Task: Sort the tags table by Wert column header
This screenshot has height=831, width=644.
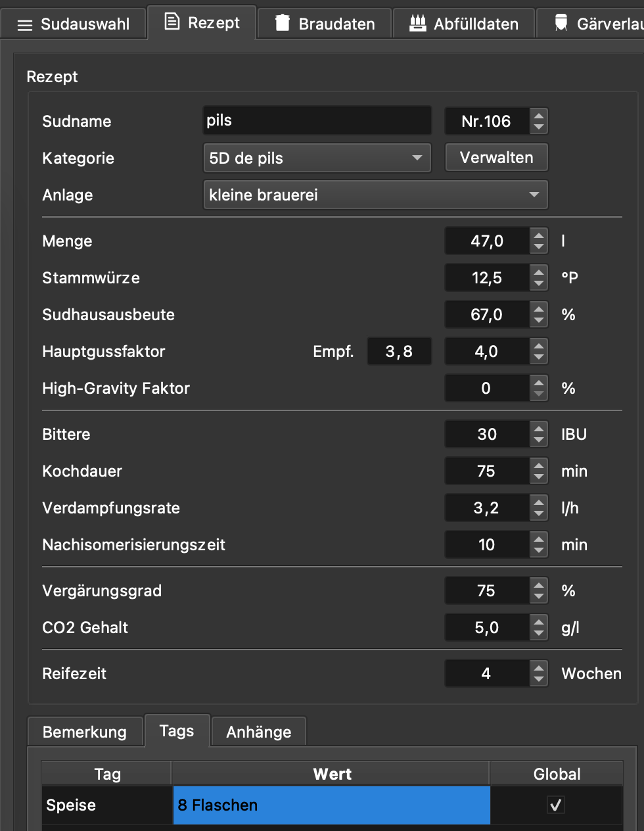Action: click(x=331, y=774)
